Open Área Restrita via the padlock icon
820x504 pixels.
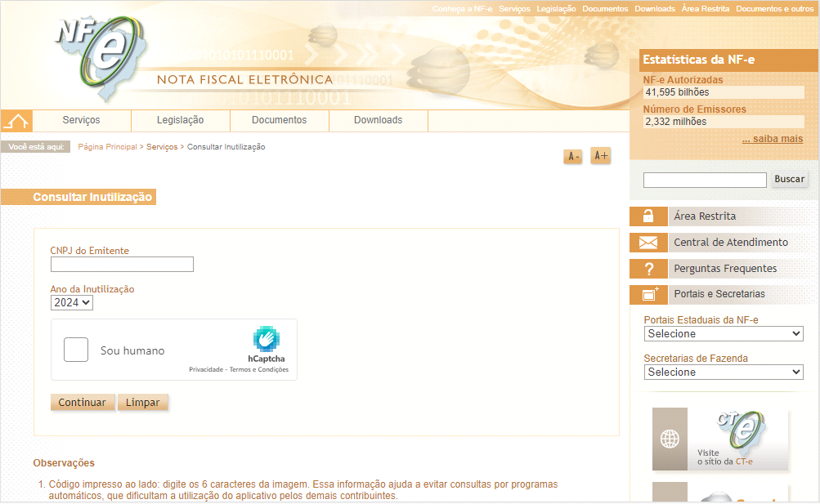coord(648,216)
